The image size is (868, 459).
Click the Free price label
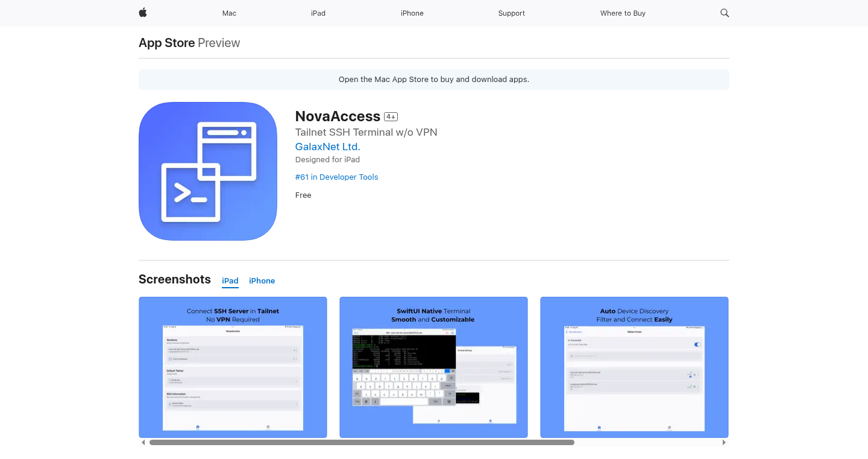(303, 195)
